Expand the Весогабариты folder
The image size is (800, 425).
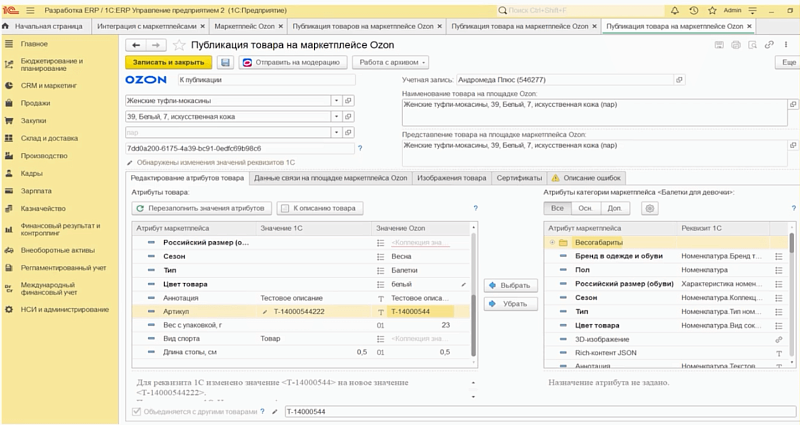pos(552,243)
